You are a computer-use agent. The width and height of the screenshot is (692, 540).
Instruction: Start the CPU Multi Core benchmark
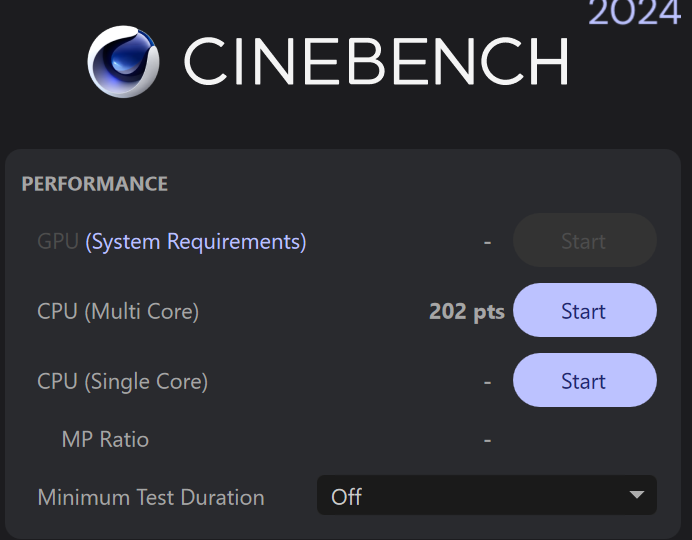pyautogui.click(x=584, y=311)
